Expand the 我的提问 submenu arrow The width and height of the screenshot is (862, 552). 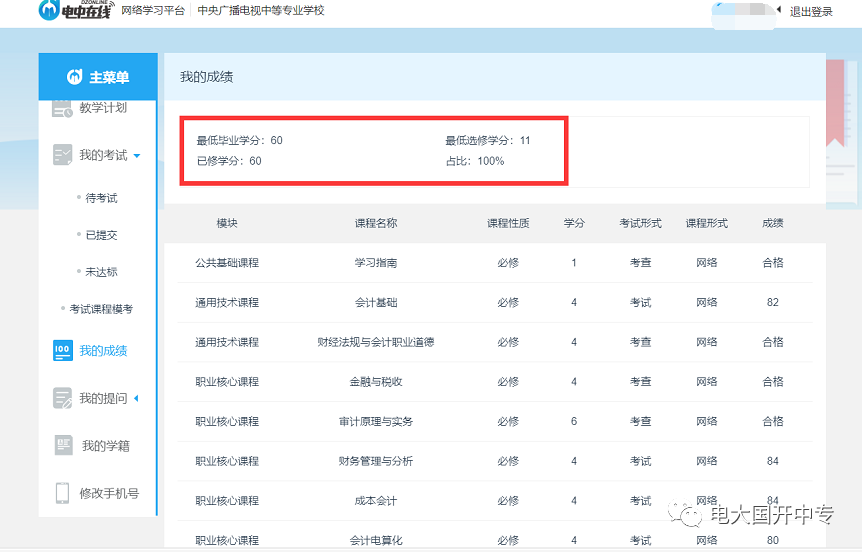pos(136,399)
